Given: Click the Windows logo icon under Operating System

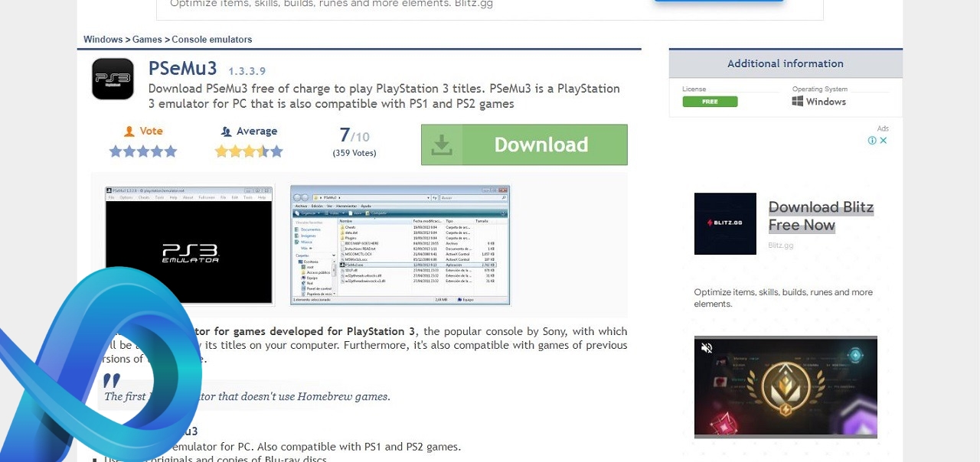Looking at the screenshot, I should pos(798,101).
